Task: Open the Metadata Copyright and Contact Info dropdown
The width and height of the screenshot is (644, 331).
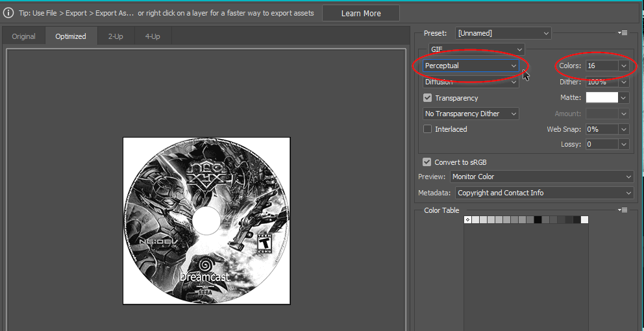Action: (x=544, y=193)
